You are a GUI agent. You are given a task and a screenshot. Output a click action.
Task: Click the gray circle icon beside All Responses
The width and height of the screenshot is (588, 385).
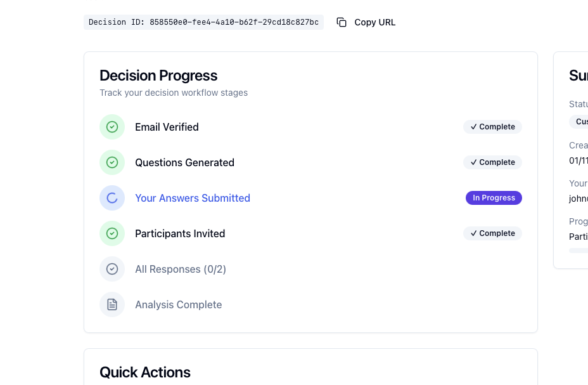click(112, 269)
